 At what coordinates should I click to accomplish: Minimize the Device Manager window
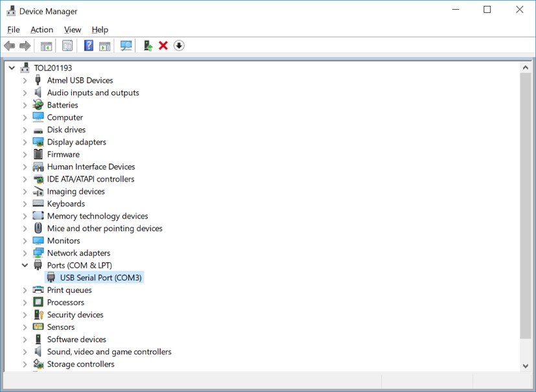coord(456,10)
